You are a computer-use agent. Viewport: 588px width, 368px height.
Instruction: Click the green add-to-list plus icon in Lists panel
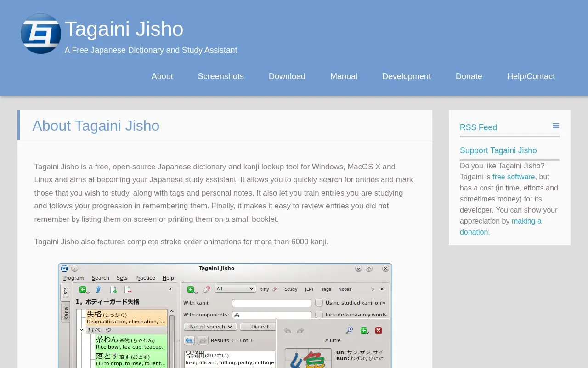pyautogui.click(x=83, y=289)
